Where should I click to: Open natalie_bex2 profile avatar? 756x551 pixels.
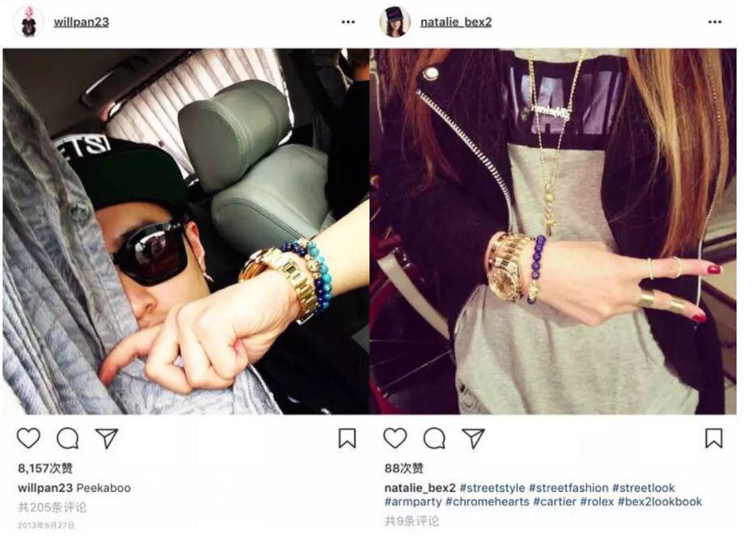point(395,22)
